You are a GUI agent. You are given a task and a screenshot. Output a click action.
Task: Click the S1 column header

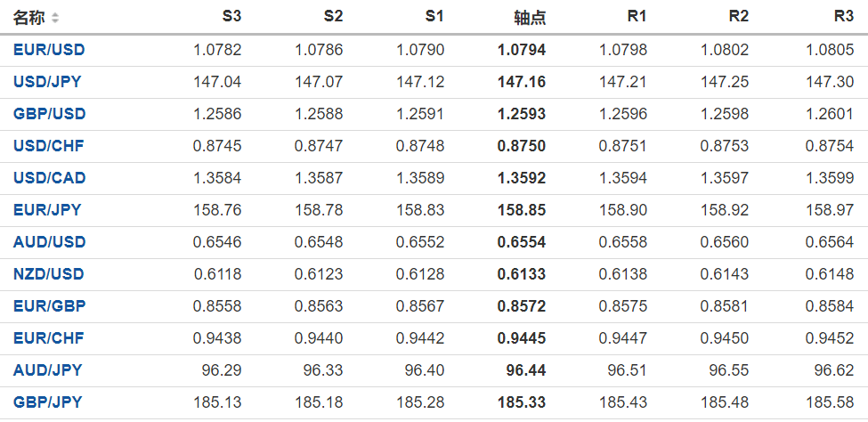(x=434, y=17)
